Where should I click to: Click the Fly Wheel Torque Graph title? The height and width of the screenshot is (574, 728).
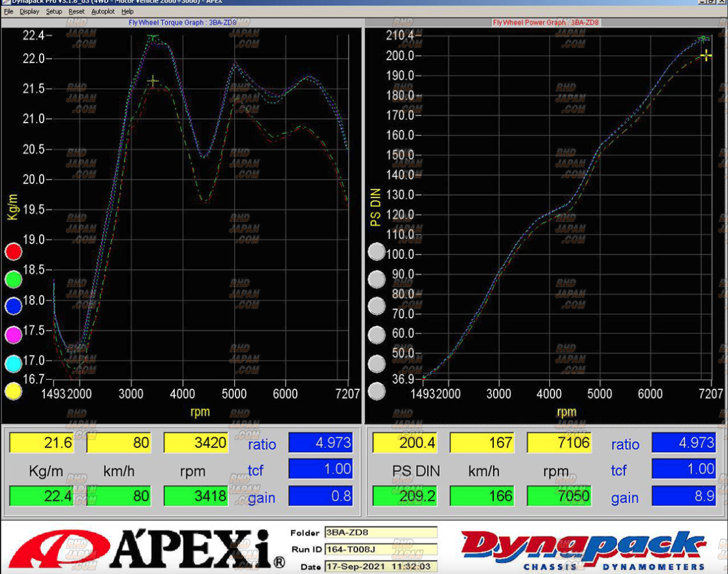[x=183, y=22]
